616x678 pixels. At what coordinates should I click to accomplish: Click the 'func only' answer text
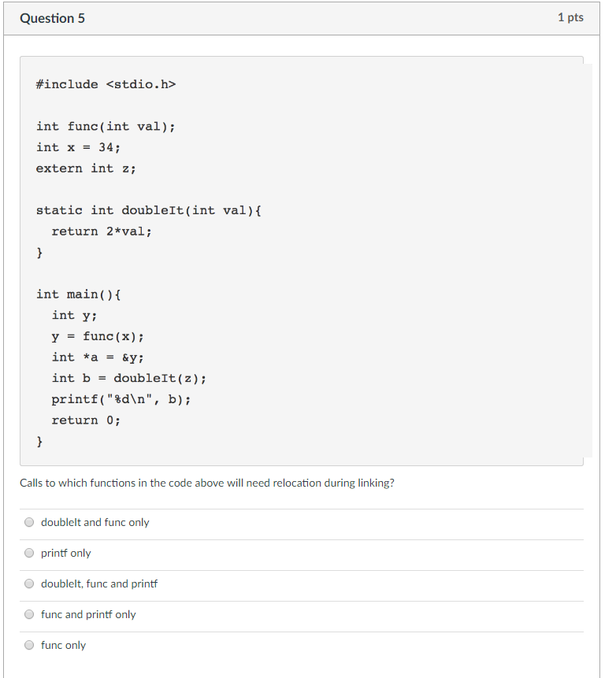pos(63,645)
